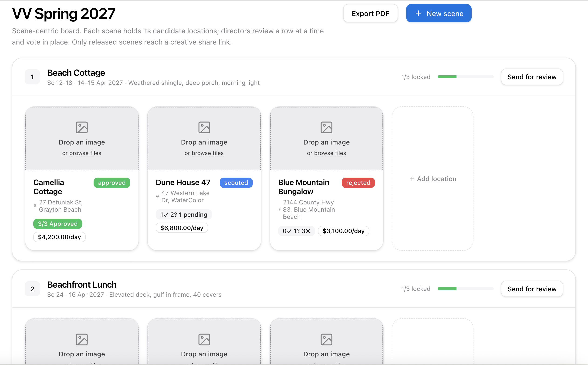This screenshot has width=588, height=365.
Task: Send Beachfront Lunch scene for review
Action: (x=532, y=289)
